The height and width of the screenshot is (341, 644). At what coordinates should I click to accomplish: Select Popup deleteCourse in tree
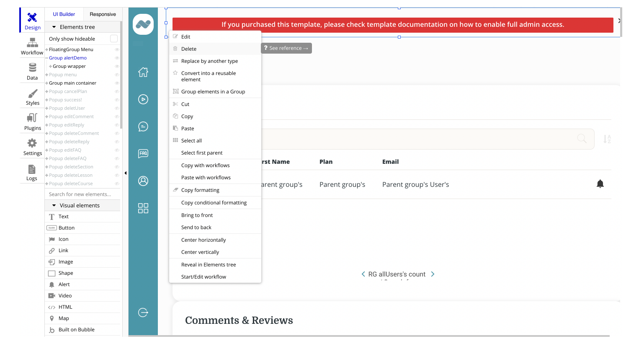coord(71,183)
